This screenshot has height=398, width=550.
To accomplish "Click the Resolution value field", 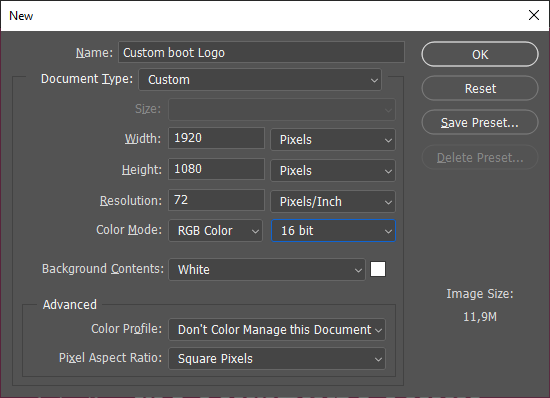I will pyautogui.click(x=216, y=200).
